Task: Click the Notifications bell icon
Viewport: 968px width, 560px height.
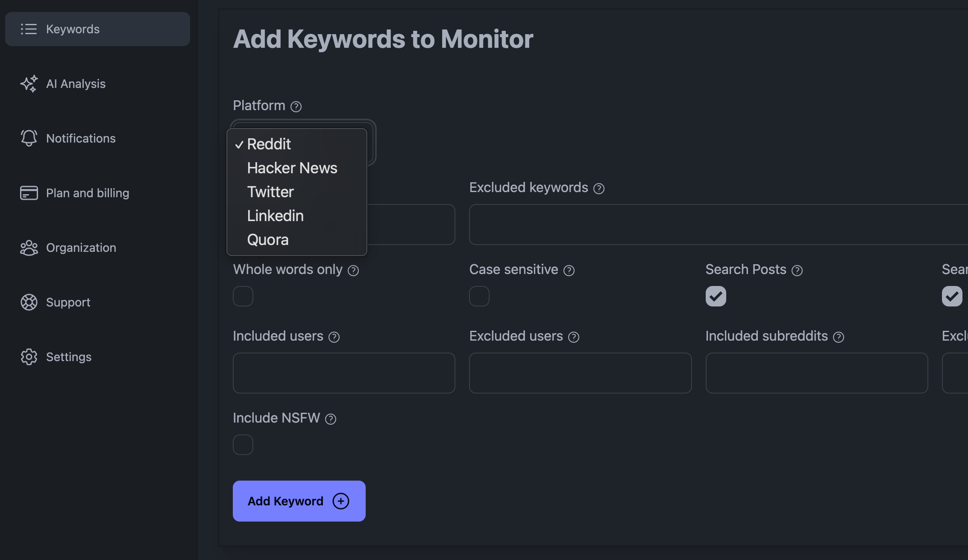Action: pyautogui.click(x=29, y=138)
